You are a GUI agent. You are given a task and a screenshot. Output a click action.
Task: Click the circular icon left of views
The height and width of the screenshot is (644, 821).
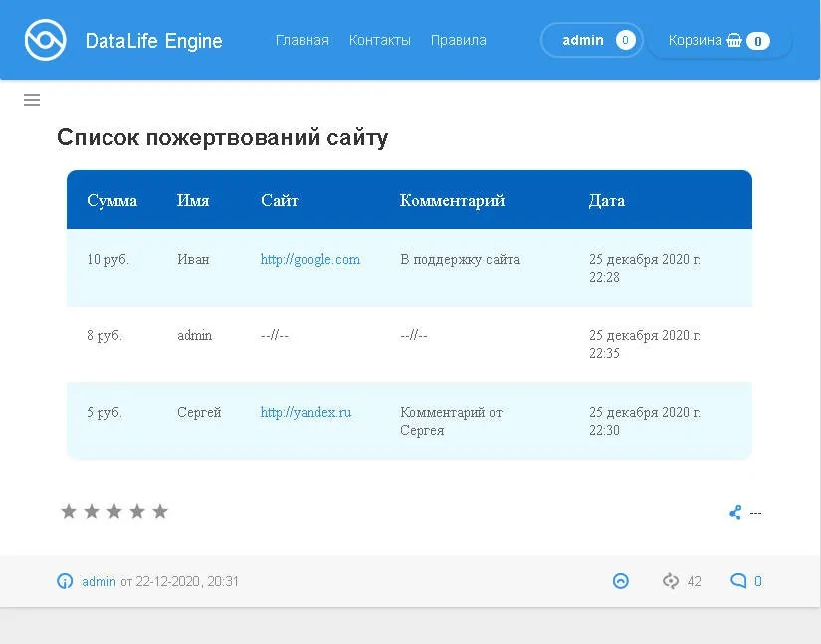pyautogui.click(x=621, y=581)
